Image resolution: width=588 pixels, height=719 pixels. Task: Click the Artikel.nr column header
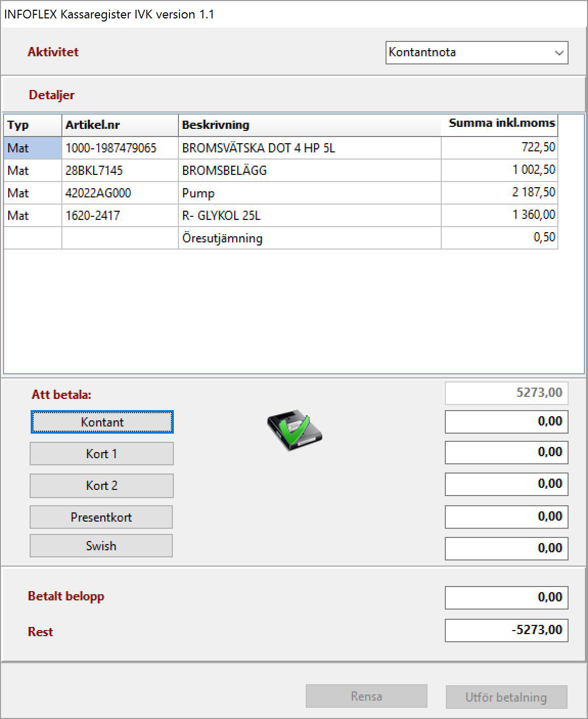click(x=120, y=125)
